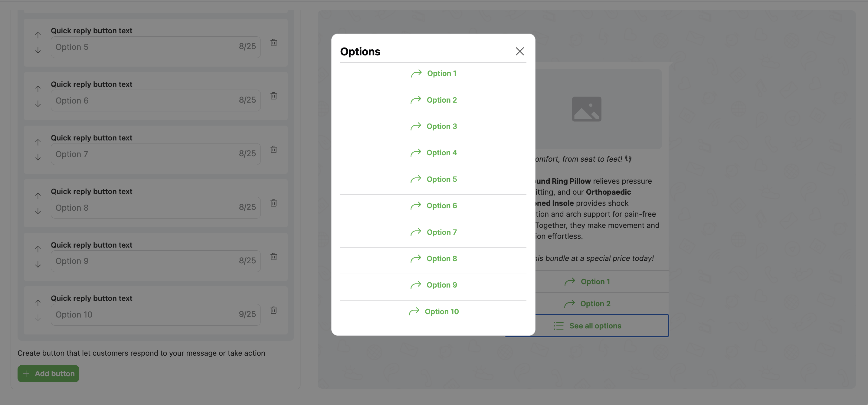The image size is (868, 405).
Task: Move Option 8 down with arrow
Action: (38, 211)
